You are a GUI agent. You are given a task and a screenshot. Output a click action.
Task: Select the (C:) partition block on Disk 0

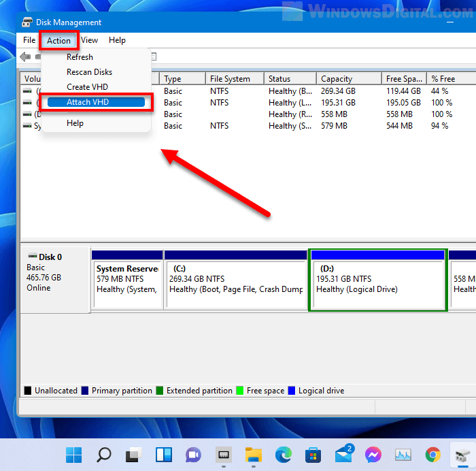coord(235,280)
